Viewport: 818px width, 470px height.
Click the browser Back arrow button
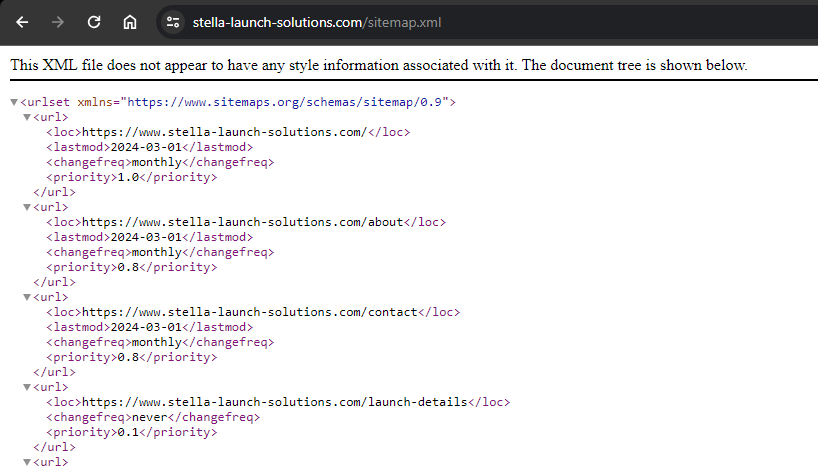pos(22,21)
